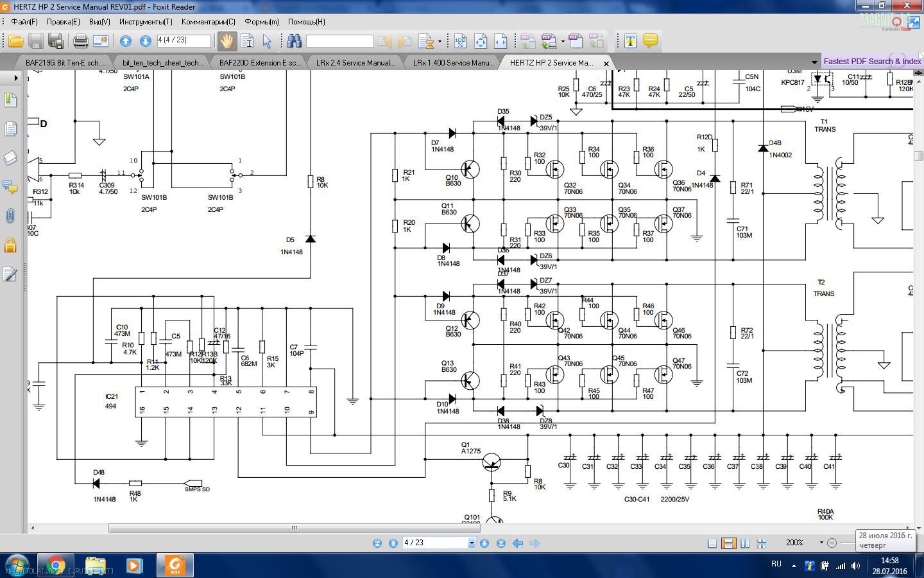Image resolution: width=924 pixels, height=578 pixels.
Task: Open the 200% zoom level dropdown
Action: [821, 543]
